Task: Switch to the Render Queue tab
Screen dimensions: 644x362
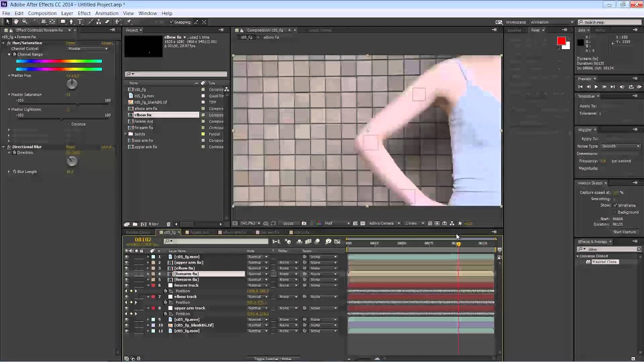Action: tap(138, 232)
